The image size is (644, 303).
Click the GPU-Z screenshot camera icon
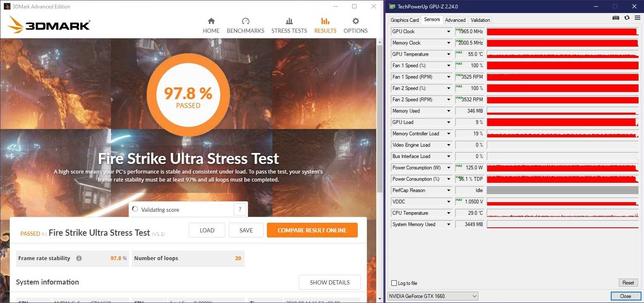point(616,18)
